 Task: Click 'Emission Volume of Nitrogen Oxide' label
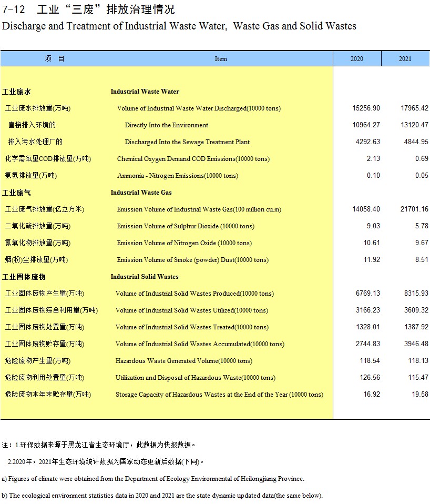tap(185, 243)
